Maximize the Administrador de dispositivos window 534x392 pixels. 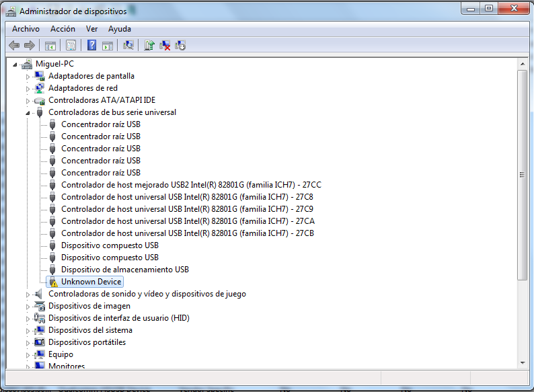tap(489, 9)
